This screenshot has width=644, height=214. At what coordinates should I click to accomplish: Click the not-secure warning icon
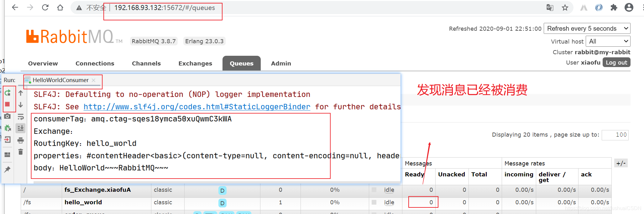(79, 8)
